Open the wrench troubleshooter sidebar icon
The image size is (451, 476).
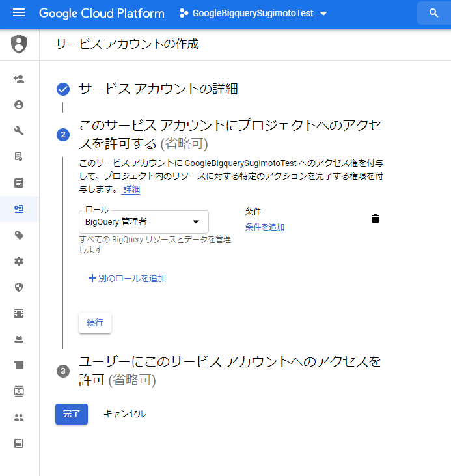click(x=19, y=131)
